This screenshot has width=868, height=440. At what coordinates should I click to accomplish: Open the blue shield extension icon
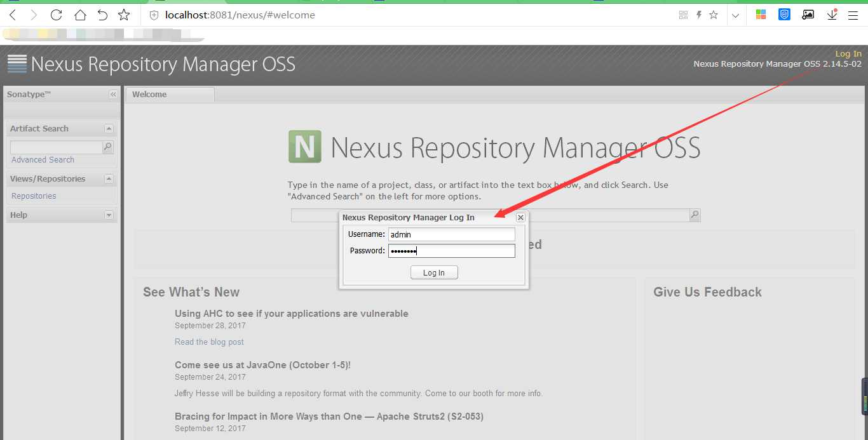pyautogui.click(x=784, y=15)
